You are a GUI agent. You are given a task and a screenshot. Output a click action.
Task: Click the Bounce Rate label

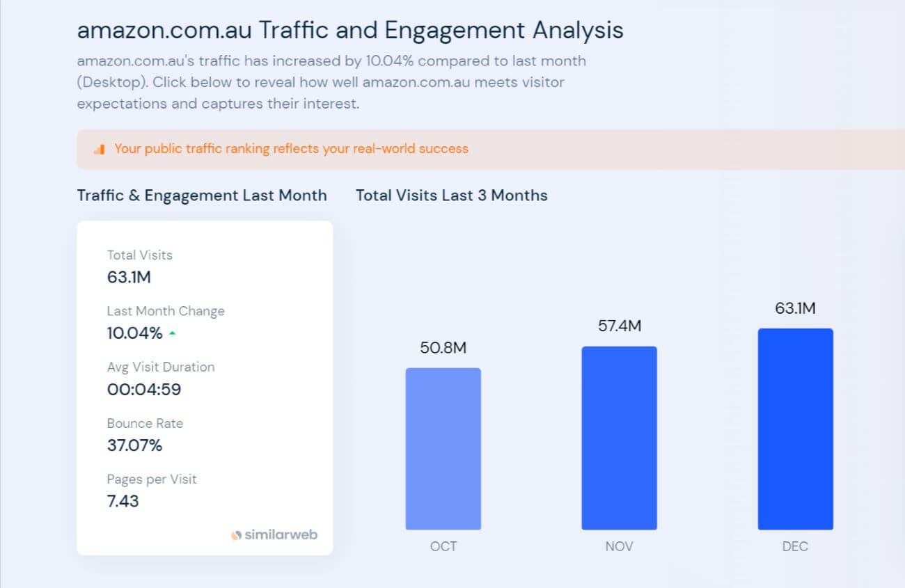pos(145,423)
